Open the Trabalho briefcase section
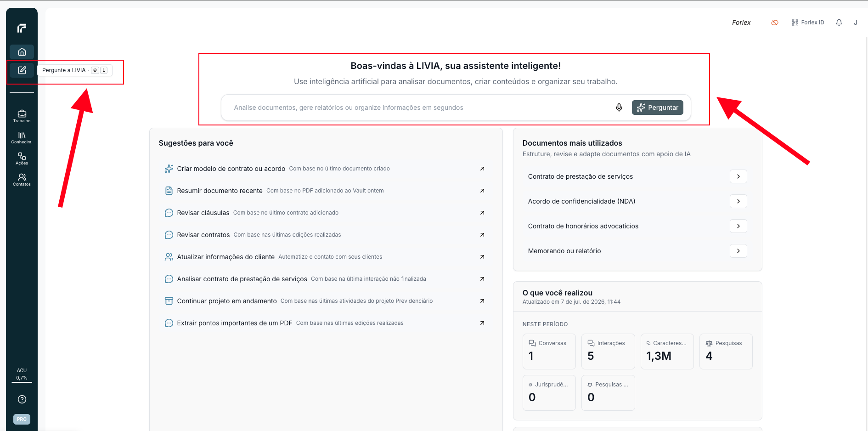The width and height of the screenshot is (868, 431). coord(22,116)
